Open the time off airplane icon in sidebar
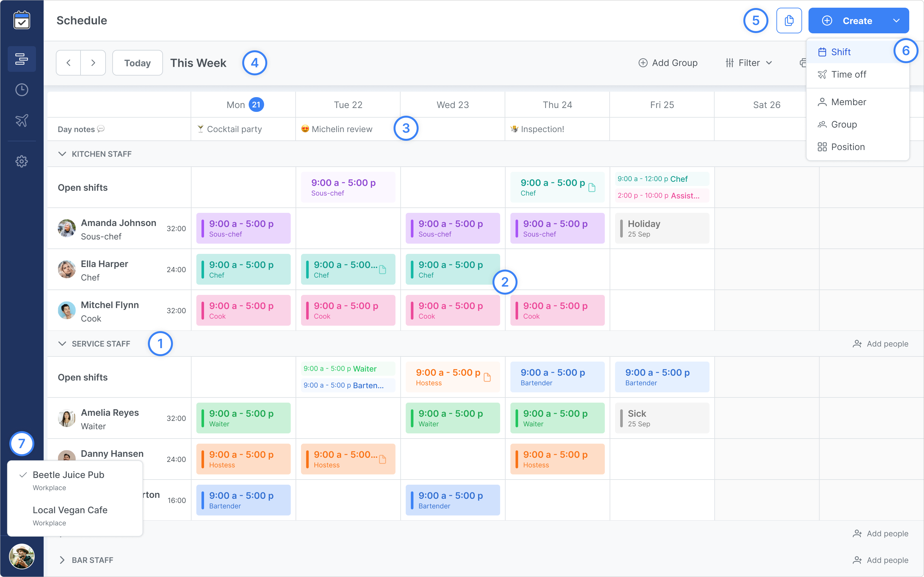 click(22, 120)
